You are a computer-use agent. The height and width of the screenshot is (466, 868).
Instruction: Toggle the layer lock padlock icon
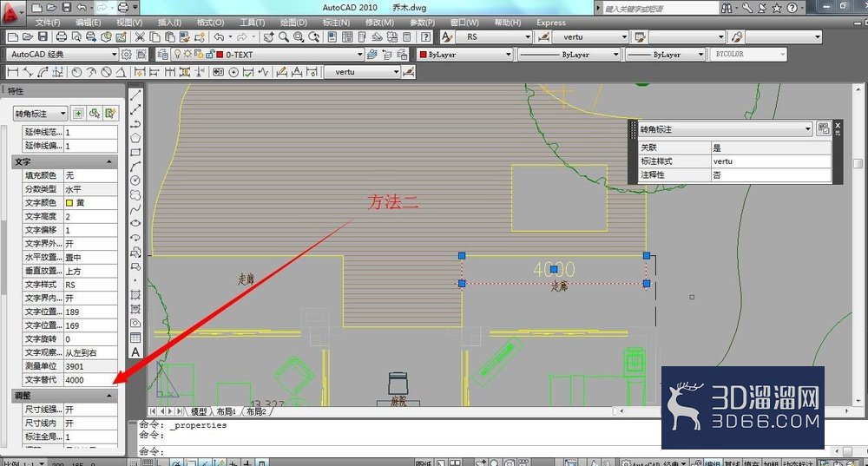(x=209, y=55)
